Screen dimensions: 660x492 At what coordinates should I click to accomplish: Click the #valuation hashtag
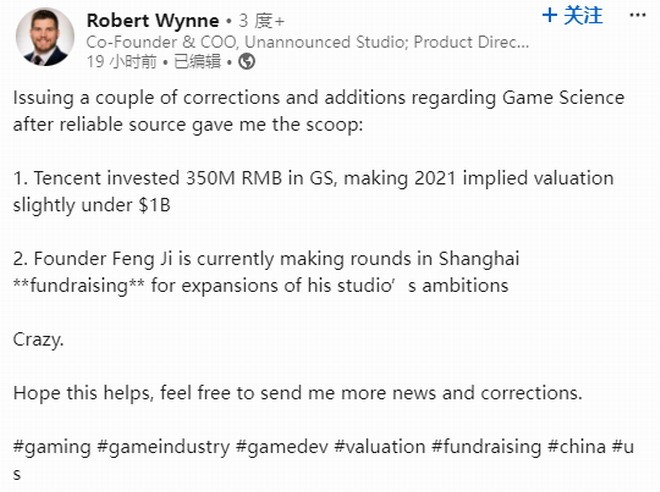click(380, 447)
